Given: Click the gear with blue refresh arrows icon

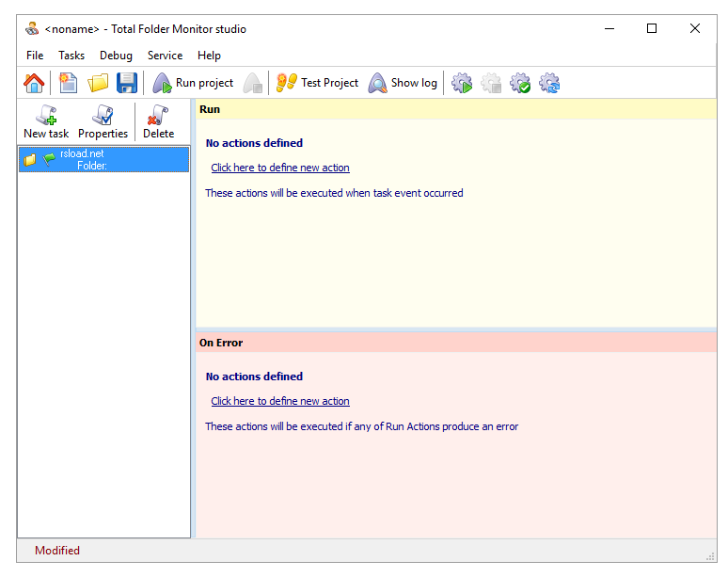Looking at the screenshot, I should coord(549,83).
